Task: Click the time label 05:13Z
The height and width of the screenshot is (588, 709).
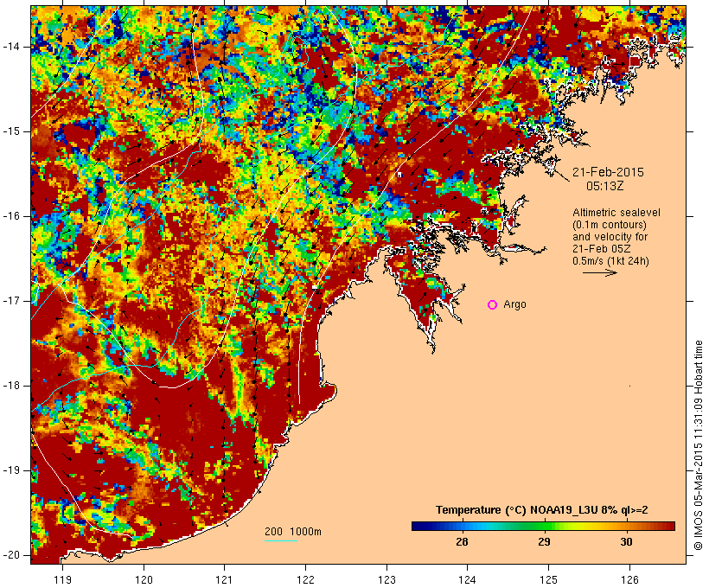Action: [x=605, y=186]
